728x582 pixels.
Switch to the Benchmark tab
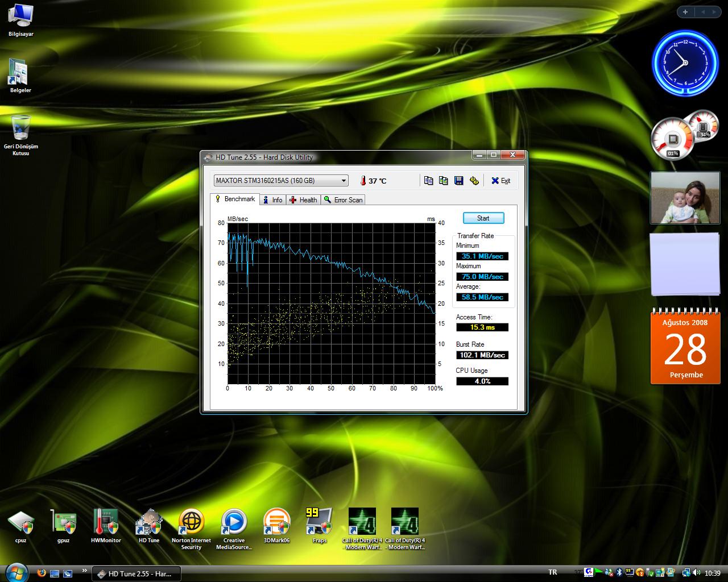[x=235, y=199]
